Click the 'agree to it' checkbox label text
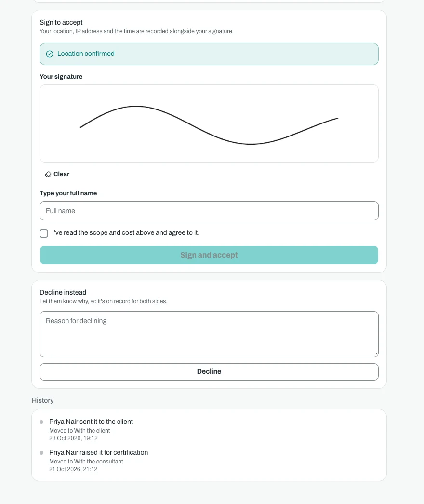This screenshot has height=504, width=424. click(126, 233)
